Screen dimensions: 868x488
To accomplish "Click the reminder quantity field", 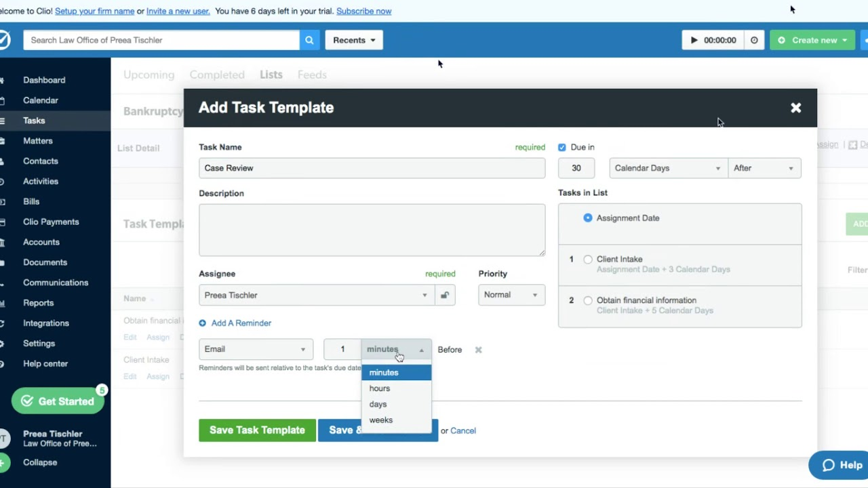I will coord(342,349).
